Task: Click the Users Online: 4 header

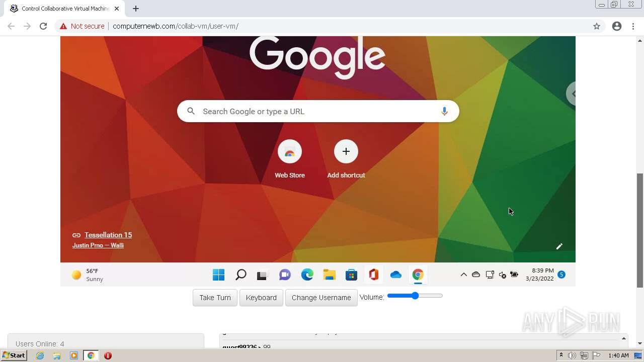Action: click(40, 344)
